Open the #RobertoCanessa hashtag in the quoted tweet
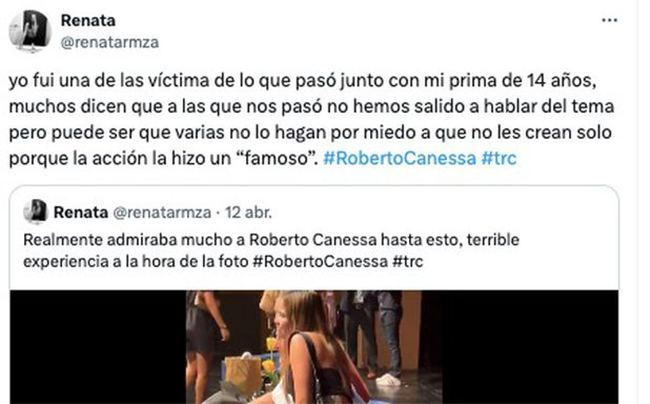Image resolution: width=650 pixels, height=404 pixels. pos(320,261)
